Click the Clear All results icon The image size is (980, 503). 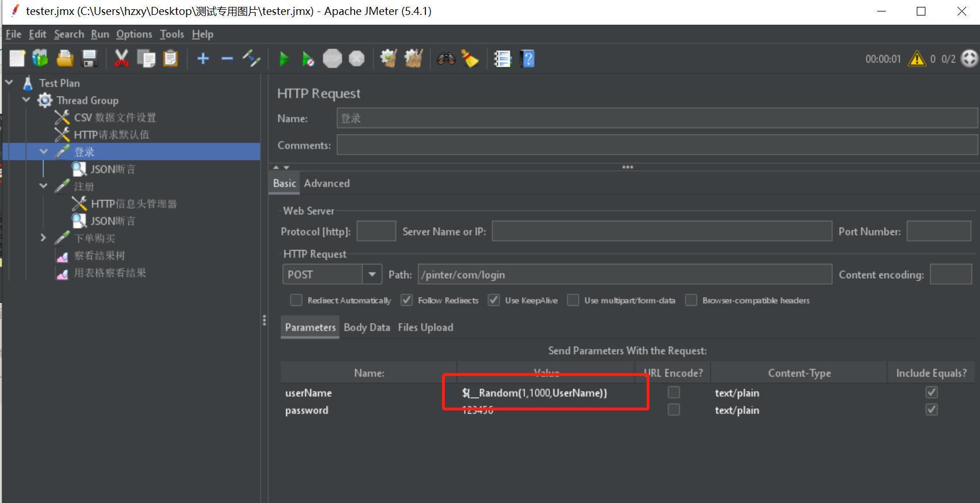click(x=413, y=59)
